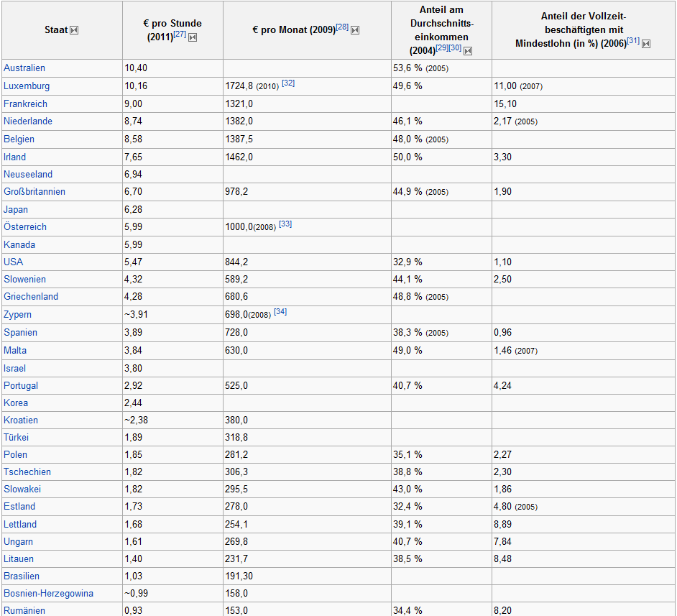Open the Australien article link
The width and height of the screenshot is (677, 616).
click(24, 68)
